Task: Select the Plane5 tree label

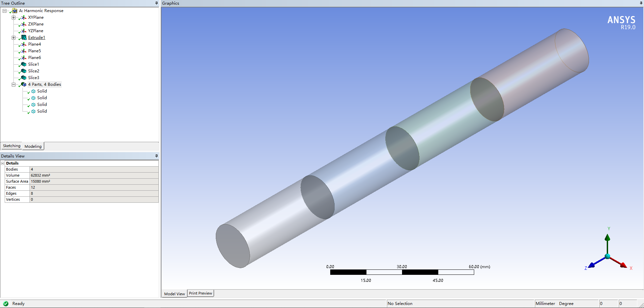Action: (x=35, y=51)
